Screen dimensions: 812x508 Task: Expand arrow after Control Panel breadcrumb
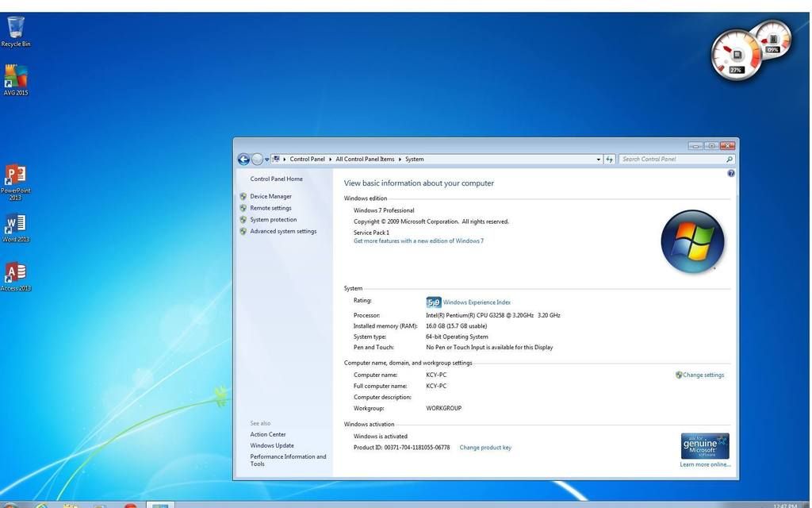(x=331, y=159)
